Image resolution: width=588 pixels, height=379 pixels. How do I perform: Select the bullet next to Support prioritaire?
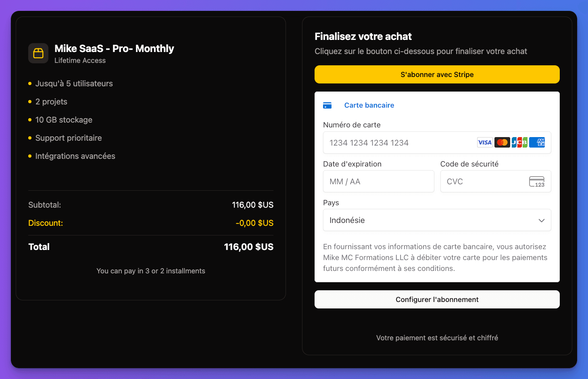[30, 138]
